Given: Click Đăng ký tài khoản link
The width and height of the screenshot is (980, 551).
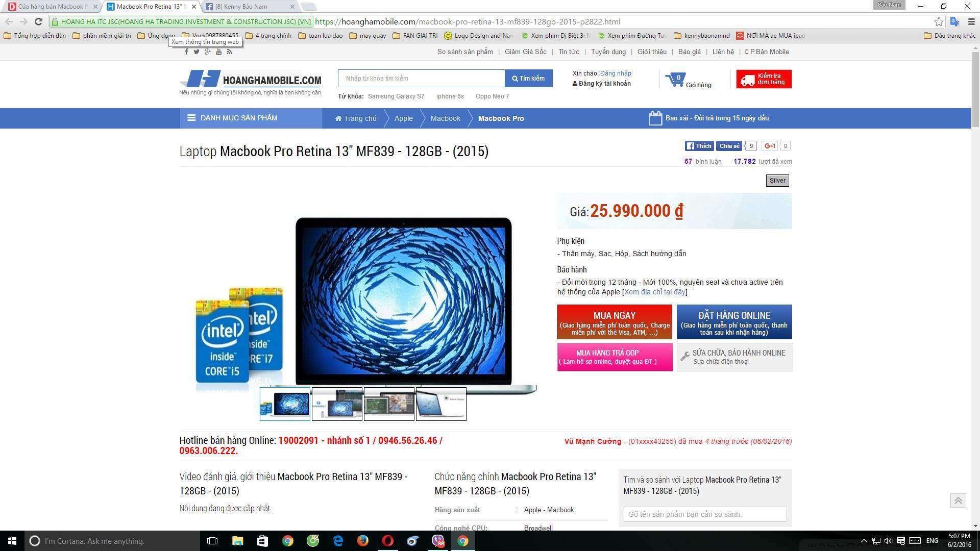Looking at the screenshot, I should 601,84.
